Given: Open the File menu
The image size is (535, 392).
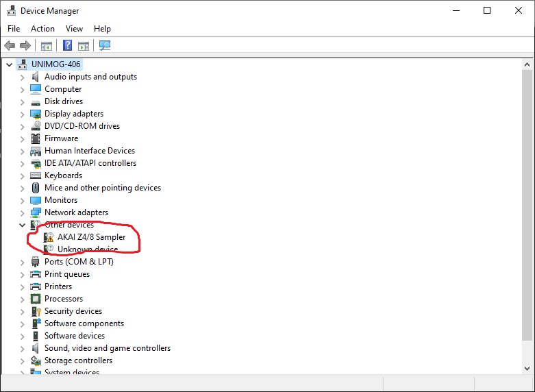Looking at the screenshot, I should point(14,29).
